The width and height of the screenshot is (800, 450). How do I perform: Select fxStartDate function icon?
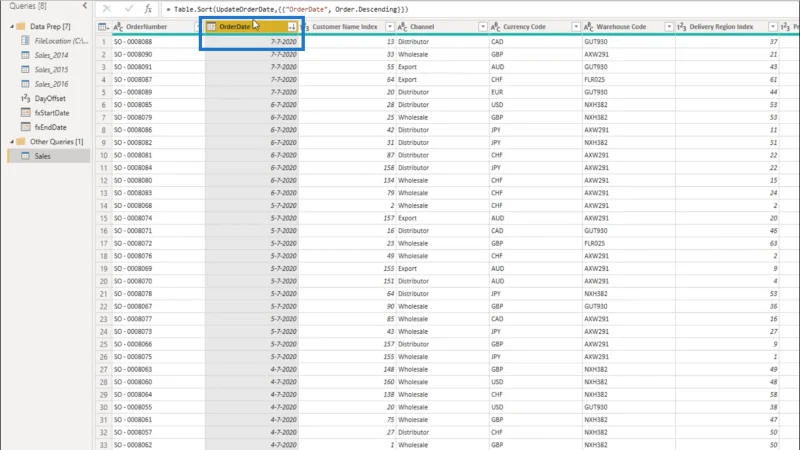26,112
